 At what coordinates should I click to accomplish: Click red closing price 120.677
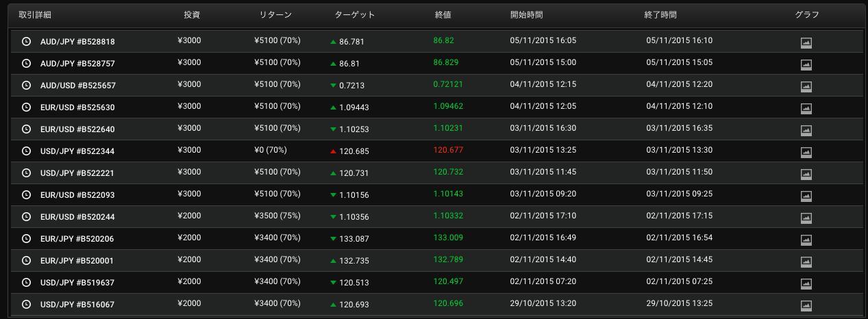(x=447, y=150)
